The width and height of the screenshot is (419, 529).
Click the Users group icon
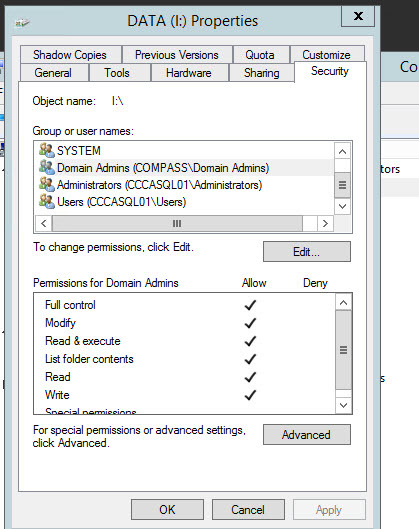[47, 201]
